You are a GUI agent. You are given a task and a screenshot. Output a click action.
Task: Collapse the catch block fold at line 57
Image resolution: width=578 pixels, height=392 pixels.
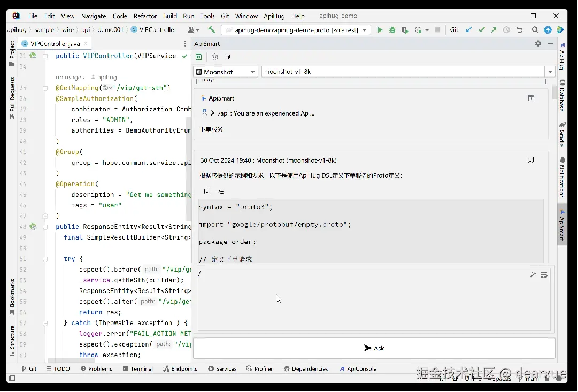pos(45,323)
